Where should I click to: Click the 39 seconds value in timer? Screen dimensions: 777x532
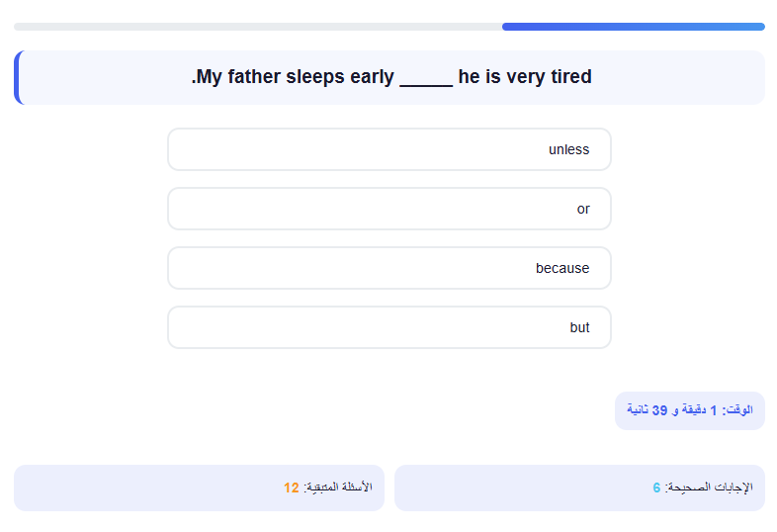click(x=659, y=410)
